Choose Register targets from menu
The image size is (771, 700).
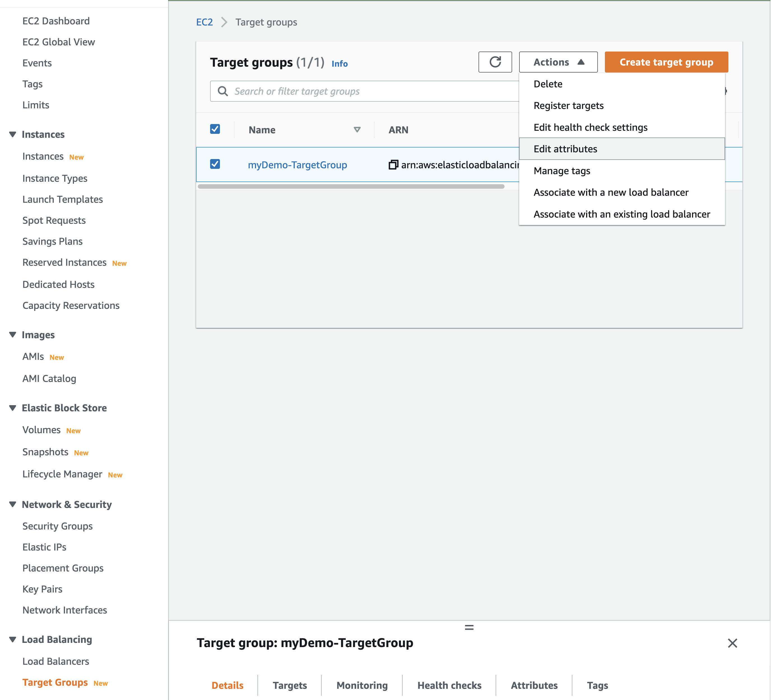tap(621, 106)
